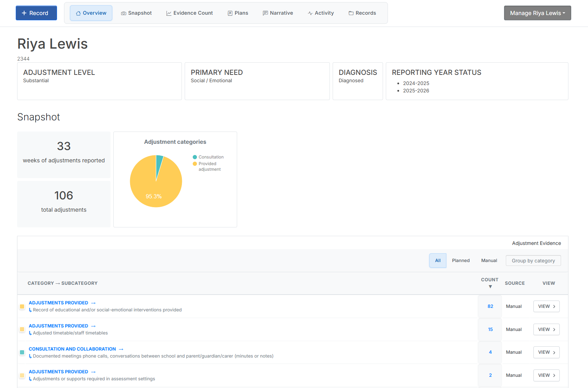Select the chart icon next to Evidence Count
Image resolution: width=588 pixels, height=388 pixels.
[169, 13]
